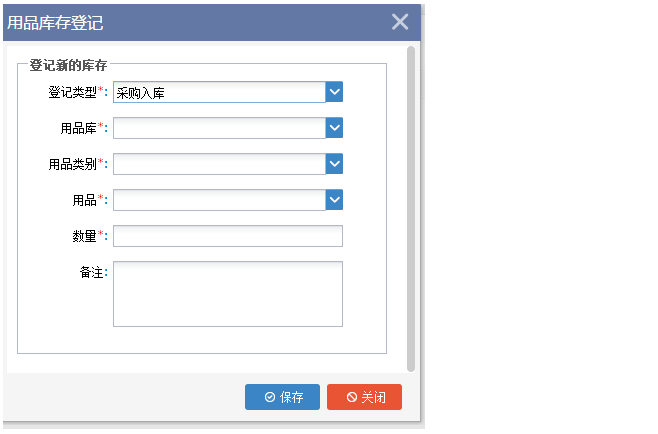Click the 用品库存登记 title text
Screen dimensions: 658x434
click(x=55, y=23)
